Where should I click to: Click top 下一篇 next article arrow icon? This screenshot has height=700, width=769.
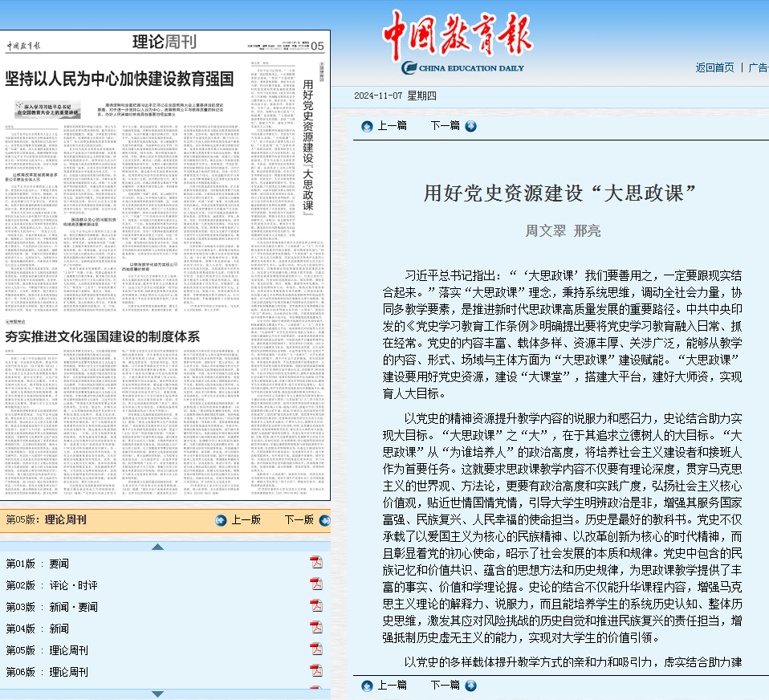pyautogui.click(x=470, y=125)
